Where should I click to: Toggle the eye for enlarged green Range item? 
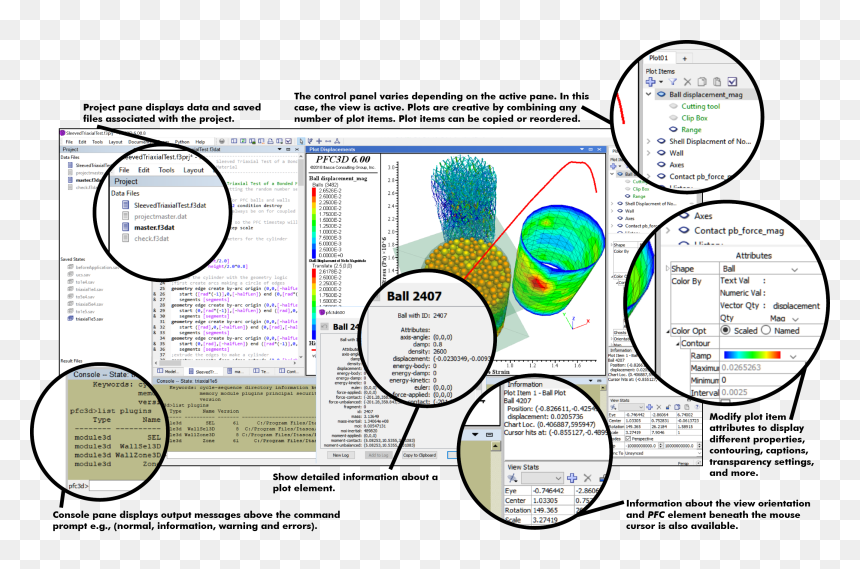point(674,129)
